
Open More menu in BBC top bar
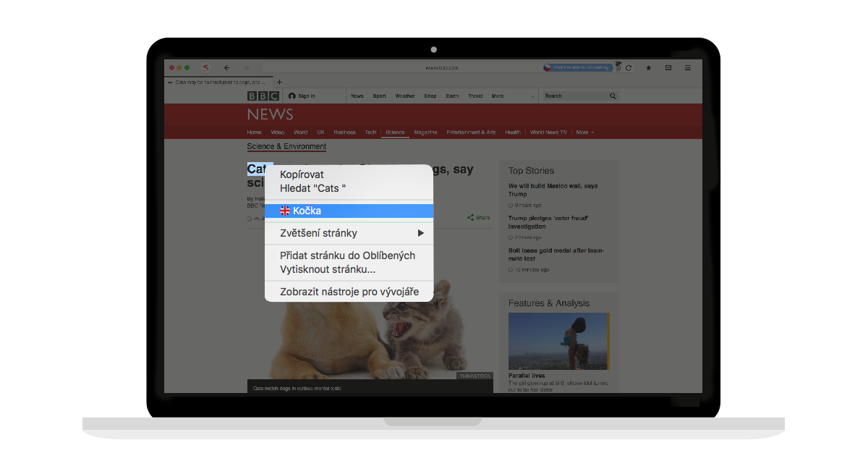click(498, 96)
